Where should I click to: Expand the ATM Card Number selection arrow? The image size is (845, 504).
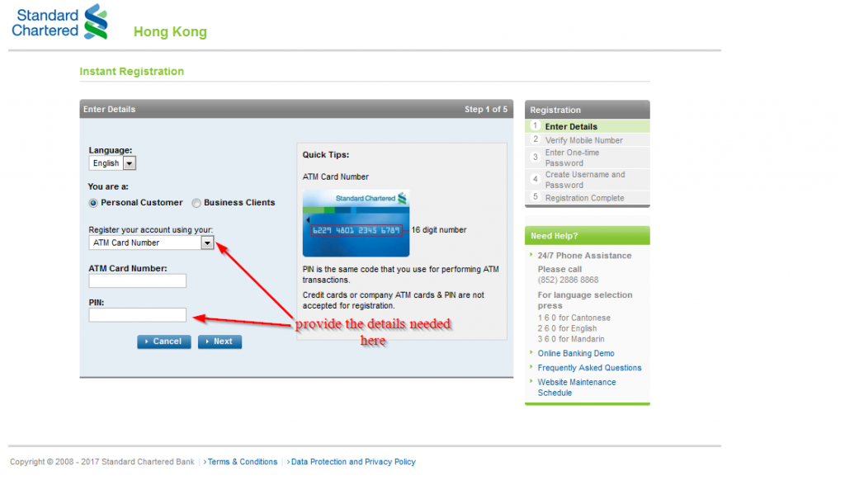[207, 243]
